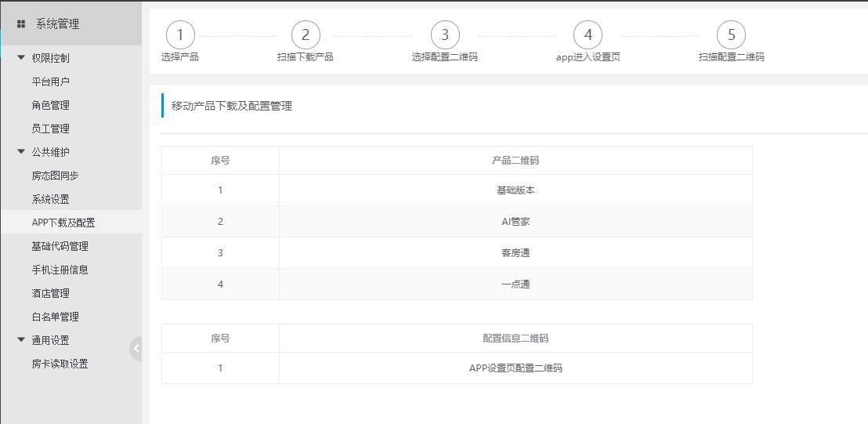Collapse the 公共维护 section arrow
This screenshot has height=424, width=868.
click(21, 152)
